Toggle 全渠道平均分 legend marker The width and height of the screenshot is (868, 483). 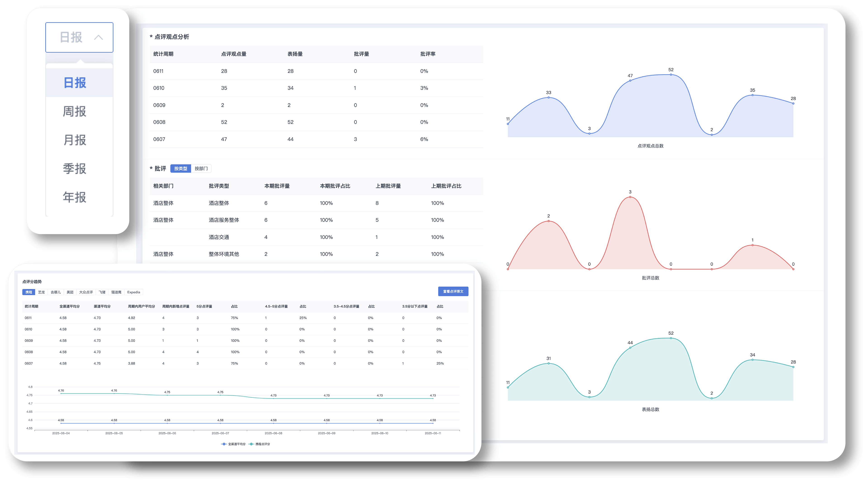click(x=224, y=444)
